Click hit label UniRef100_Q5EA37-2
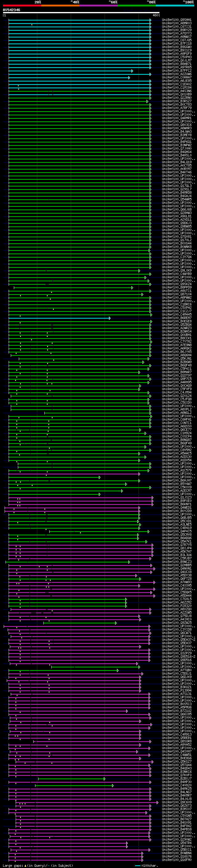This screenshot has height=868, width=197. (179, 640)
